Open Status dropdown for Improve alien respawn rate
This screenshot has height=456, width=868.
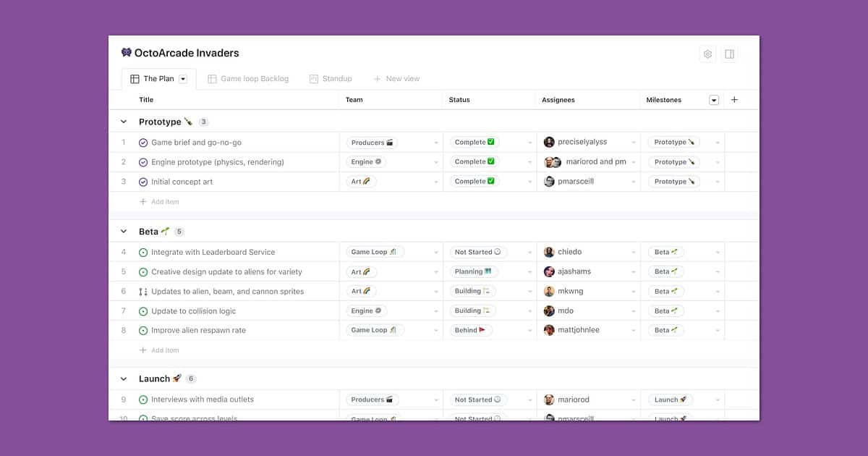(x=529, y=331)
